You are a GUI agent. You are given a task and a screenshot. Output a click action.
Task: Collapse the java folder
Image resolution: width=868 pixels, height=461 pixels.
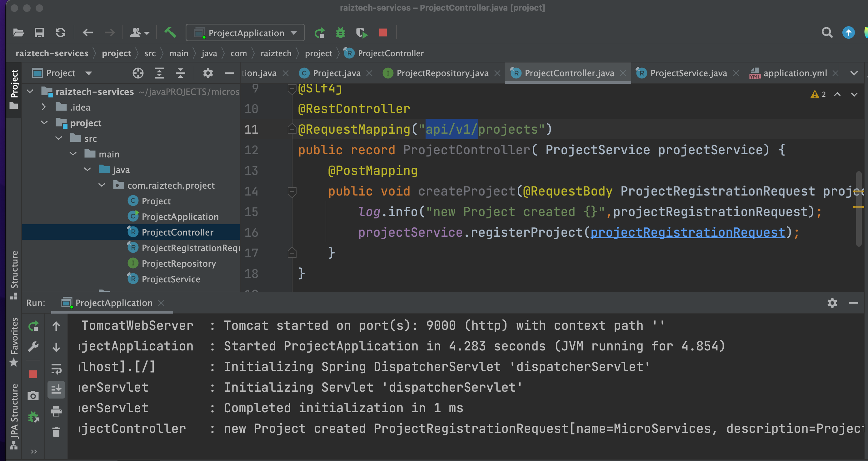pyautogui.click(x=87, y=169)
